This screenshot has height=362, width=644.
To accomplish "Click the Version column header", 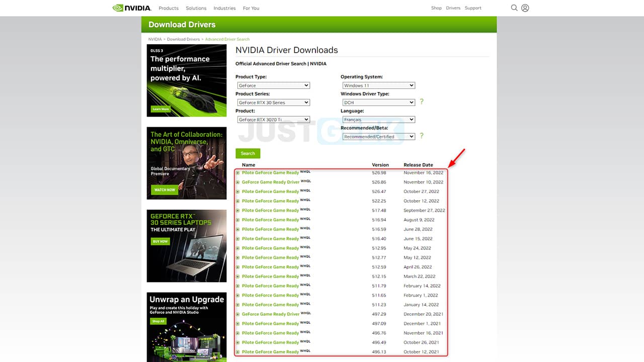I will click(380, 165).
